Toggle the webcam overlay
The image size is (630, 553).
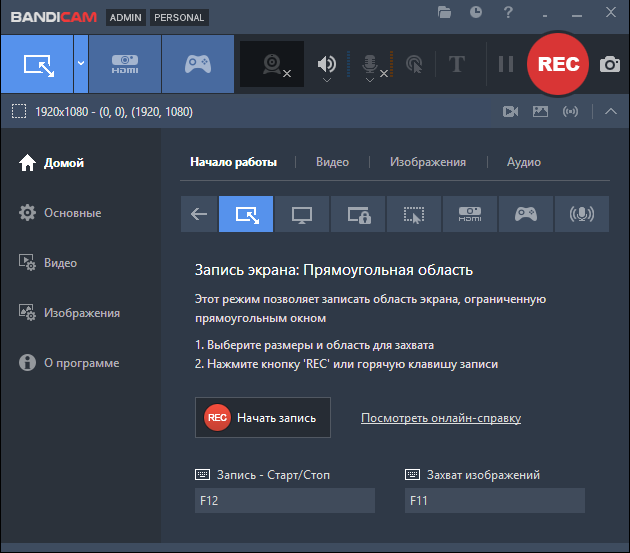tap(272, 64)
